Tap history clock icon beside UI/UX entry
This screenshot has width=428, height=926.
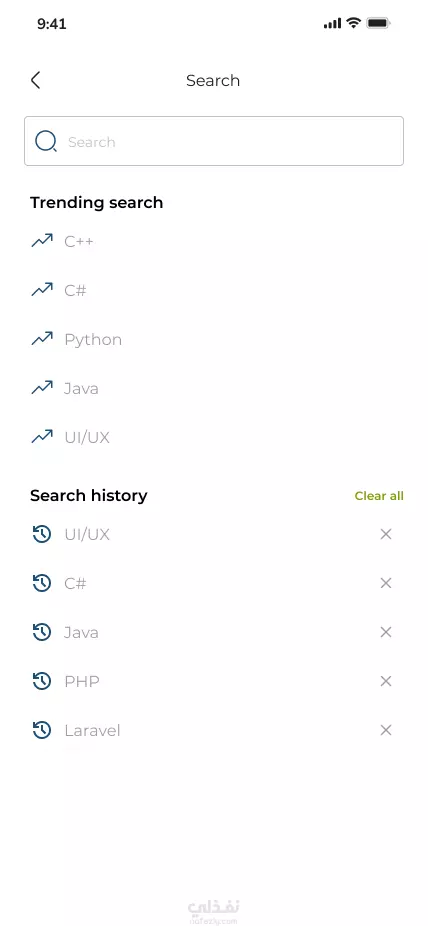point(41,534)
